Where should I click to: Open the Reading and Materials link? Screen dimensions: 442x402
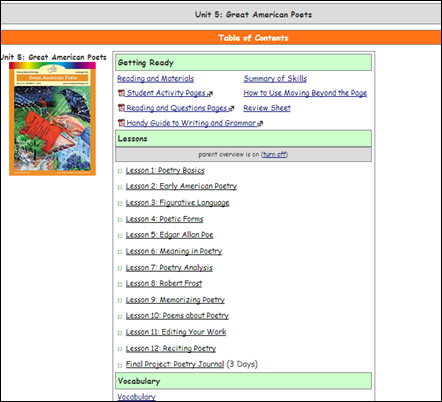(x=155, y=79)
